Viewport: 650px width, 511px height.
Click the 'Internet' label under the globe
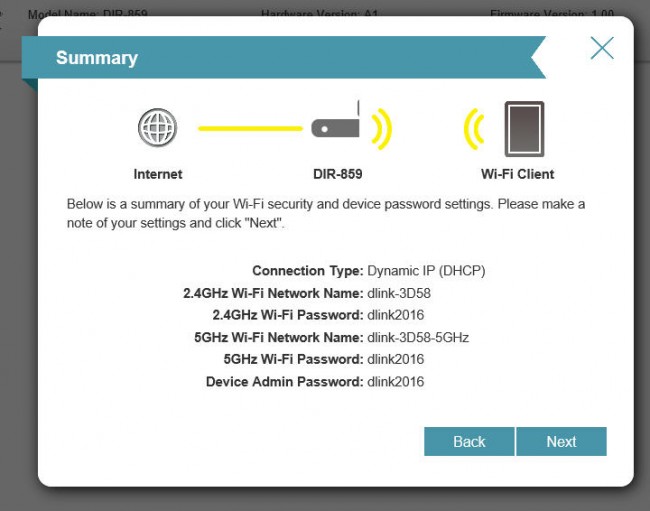[x=158, y=174]
